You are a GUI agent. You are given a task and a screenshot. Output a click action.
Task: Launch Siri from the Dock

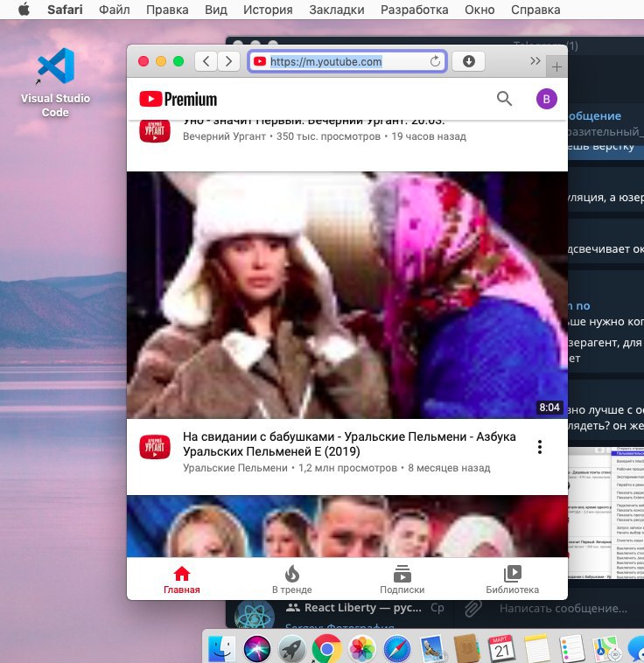click(257, 648)
